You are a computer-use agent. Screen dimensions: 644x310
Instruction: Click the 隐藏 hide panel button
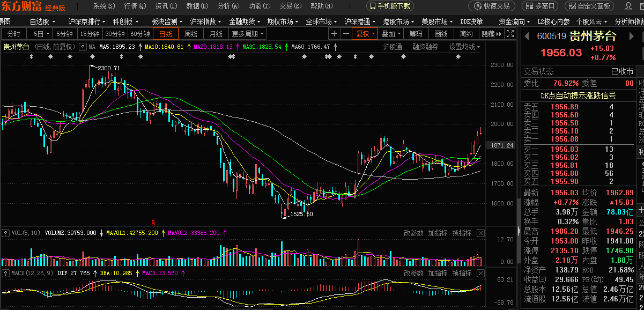coord(491,33)
